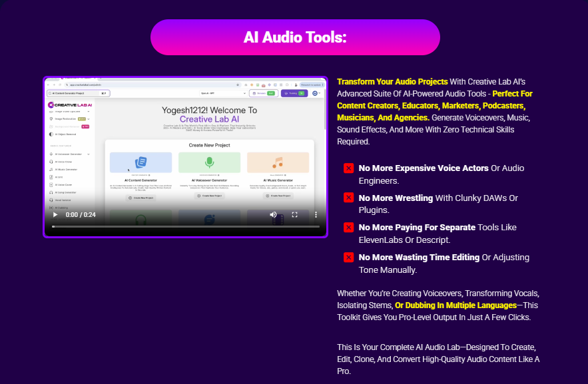The image size is (588, 384).
Task: Open the Open AI - GPT model dropdown in video
Action: coord(223,93)
